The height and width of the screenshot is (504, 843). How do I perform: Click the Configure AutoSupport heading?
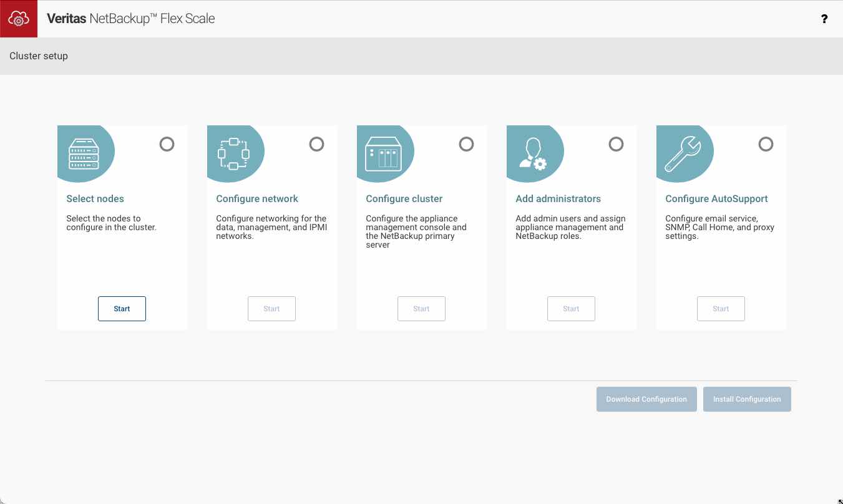coord(716,199)
